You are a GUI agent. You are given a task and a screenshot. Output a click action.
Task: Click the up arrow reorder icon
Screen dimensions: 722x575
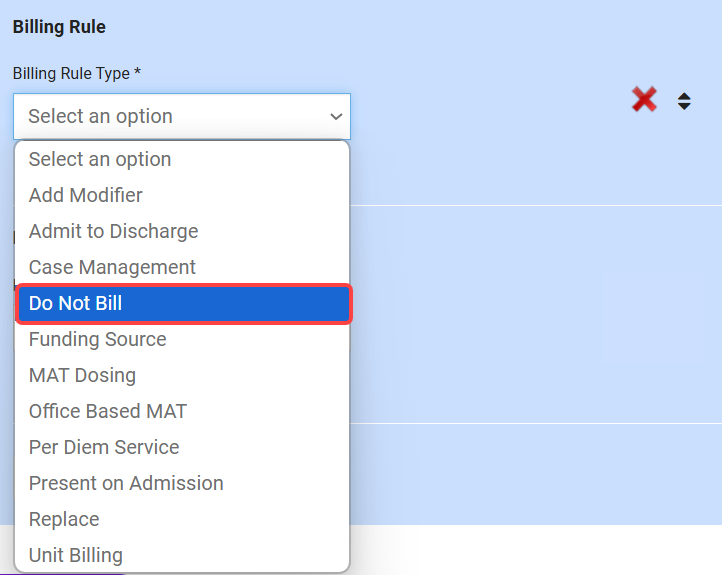tap(684, 96)
